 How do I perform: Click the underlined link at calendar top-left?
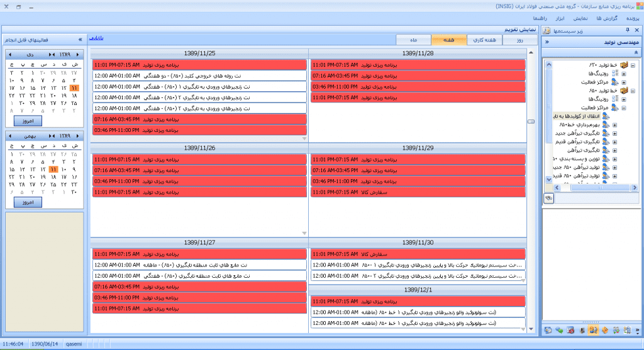click(x=96, y=38)
